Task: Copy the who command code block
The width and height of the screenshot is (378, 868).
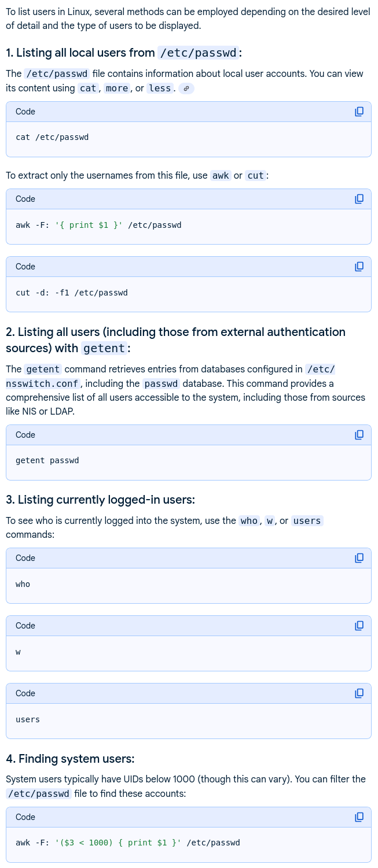Action: point(359,558)
